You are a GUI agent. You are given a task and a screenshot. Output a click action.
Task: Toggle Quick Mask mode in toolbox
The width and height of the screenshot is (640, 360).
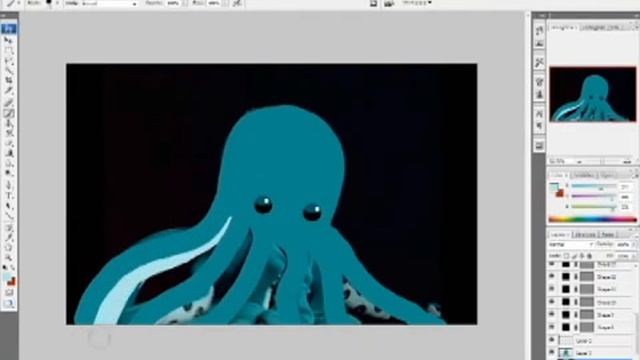[x=9, y=293]
